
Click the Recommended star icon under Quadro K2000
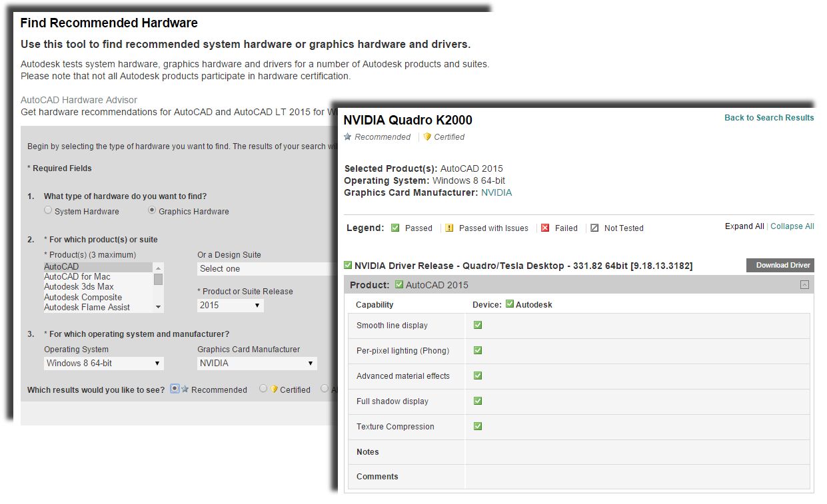click(x=347, y=136)
